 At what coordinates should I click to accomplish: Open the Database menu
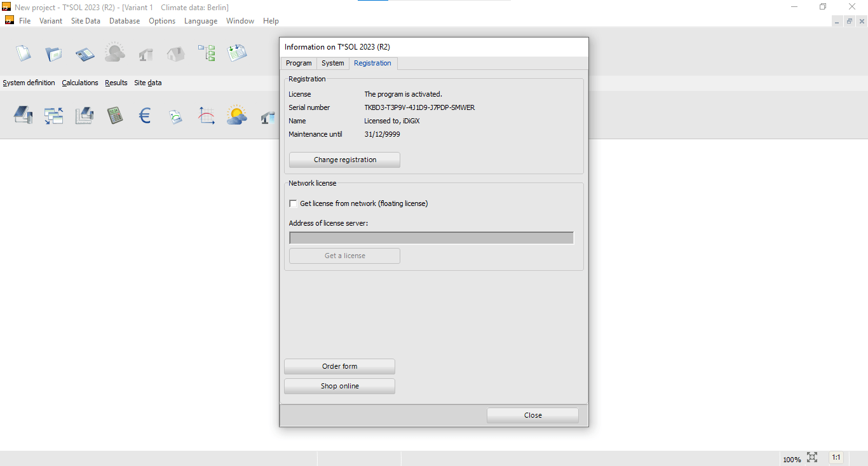click(125, 21)
